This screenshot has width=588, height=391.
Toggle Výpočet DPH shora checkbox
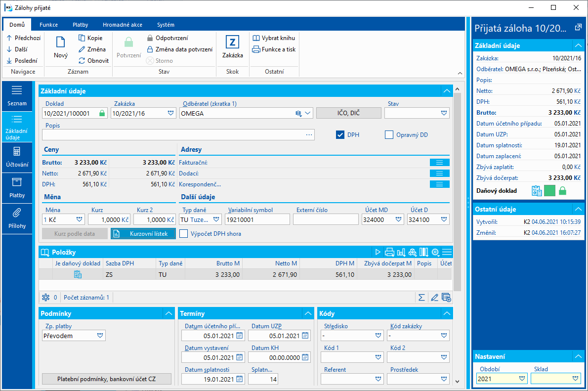[183, 234]
